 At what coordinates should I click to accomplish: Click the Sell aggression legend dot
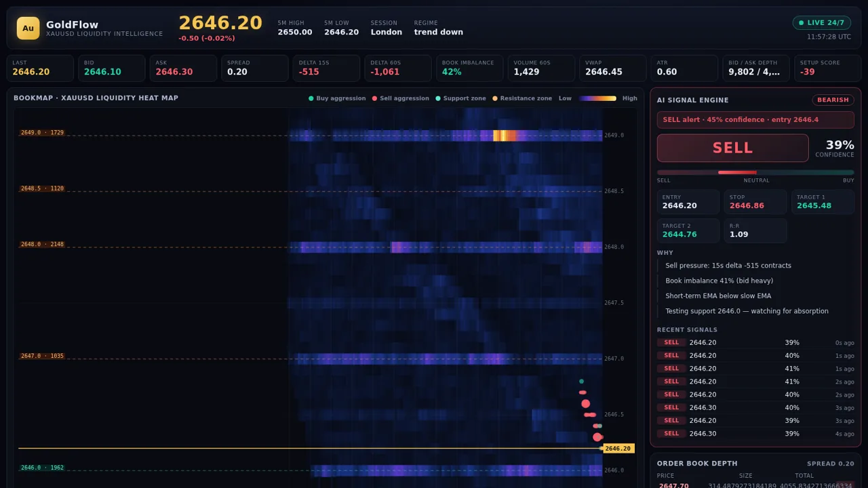[374, 98]
